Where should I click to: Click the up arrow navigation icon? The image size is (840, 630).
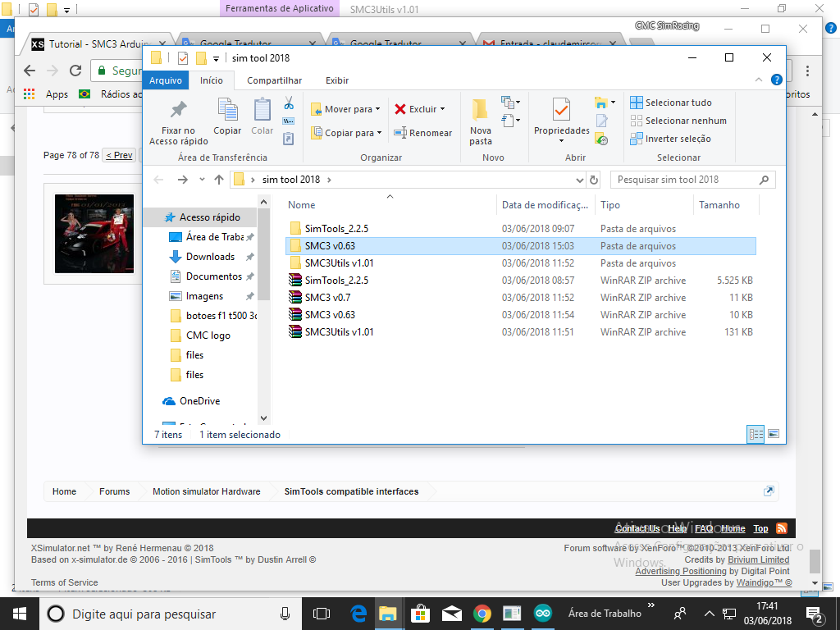[218, 180]
